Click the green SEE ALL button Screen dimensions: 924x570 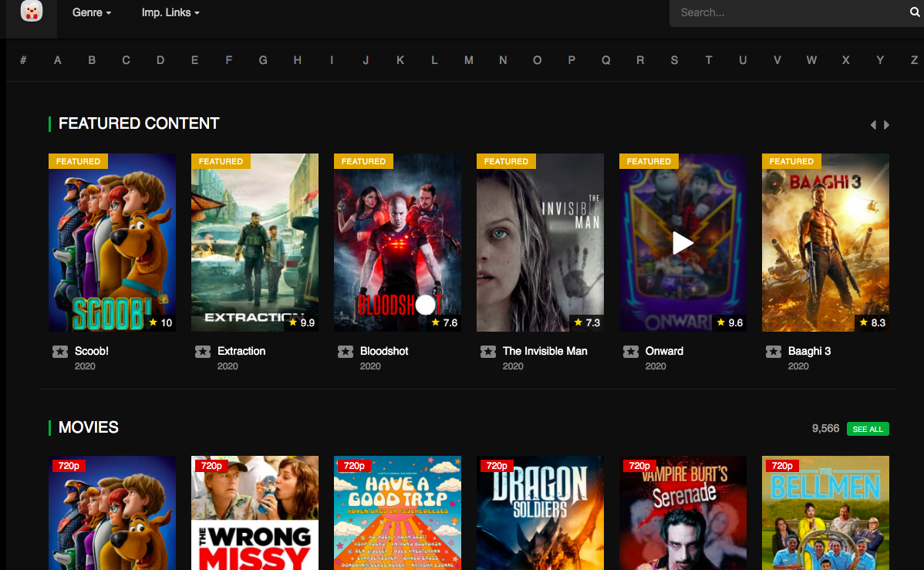click(868, 429)
